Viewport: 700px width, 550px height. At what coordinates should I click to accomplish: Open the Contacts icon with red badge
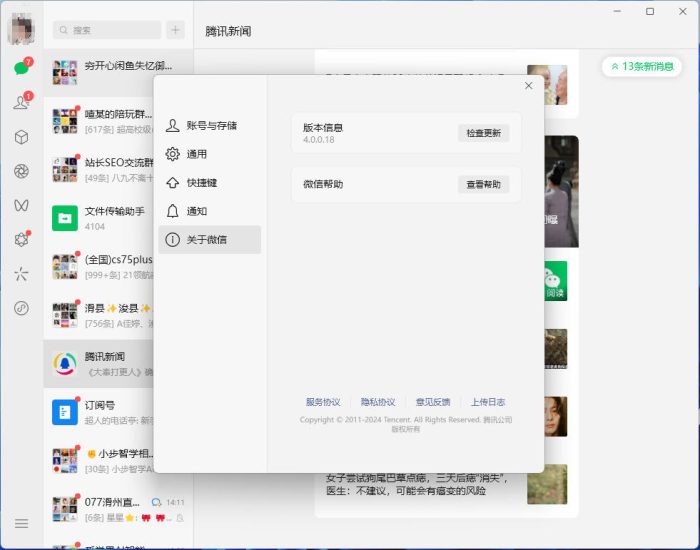pyautogui.click(x=21, y=102)
